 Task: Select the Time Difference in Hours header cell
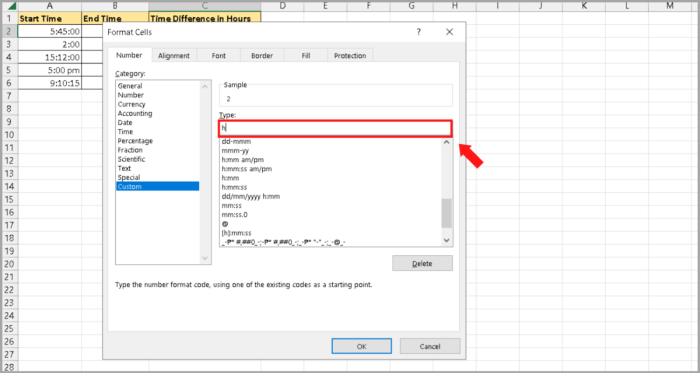click(x=205, y=18)
